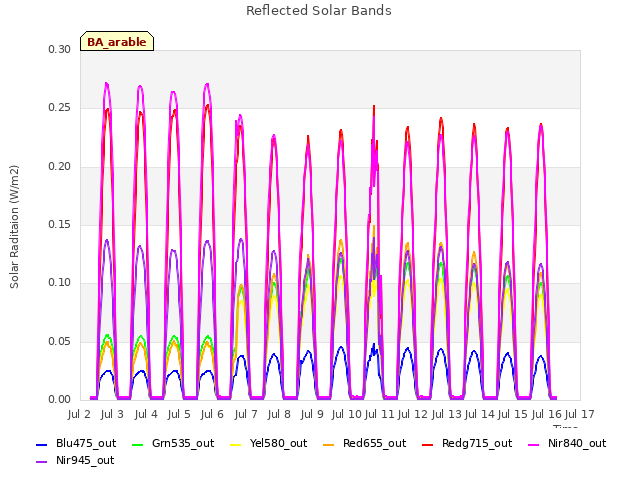Click the Jul 2 x-axis label

pos(79,415)
